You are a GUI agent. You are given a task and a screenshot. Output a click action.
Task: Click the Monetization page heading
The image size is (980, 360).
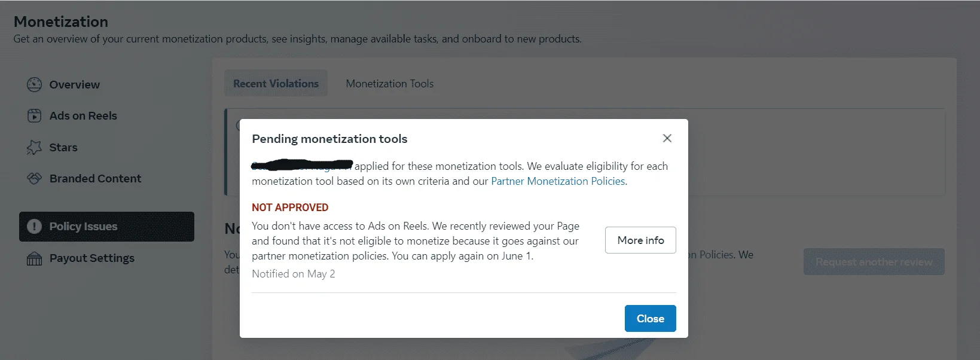coord(61,22)
